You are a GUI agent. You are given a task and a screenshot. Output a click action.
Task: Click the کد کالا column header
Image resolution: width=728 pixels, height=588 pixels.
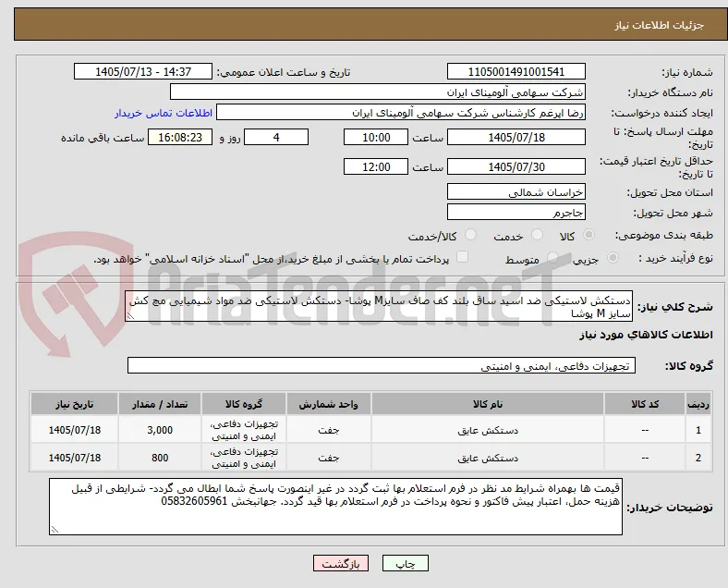point(645,404)
